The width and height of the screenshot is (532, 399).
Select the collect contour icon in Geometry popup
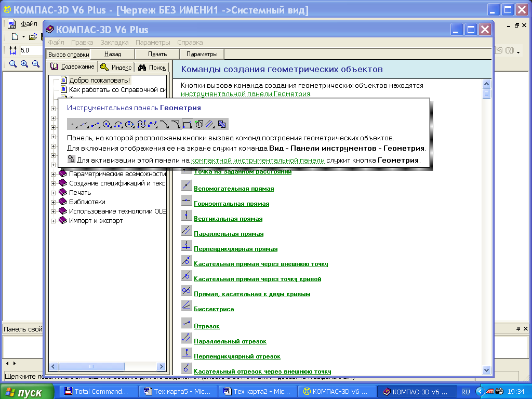[199, 124]
